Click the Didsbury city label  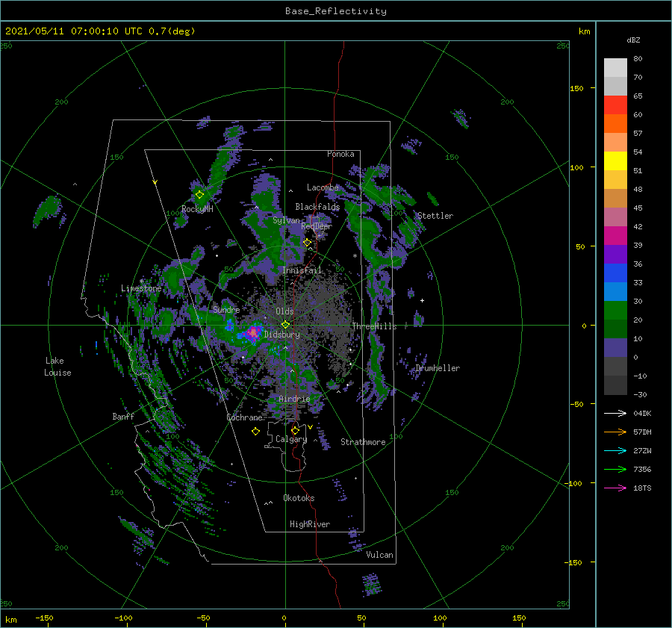tap(282, 335)
